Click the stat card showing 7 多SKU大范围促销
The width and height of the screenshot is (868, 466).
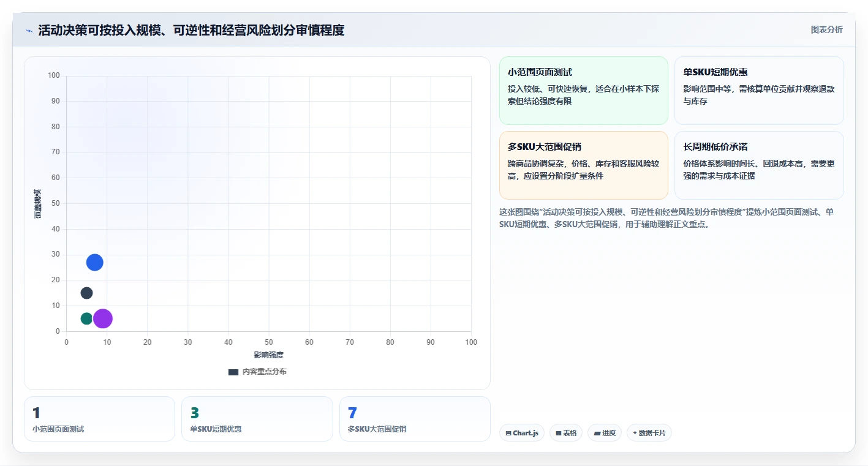415,419
